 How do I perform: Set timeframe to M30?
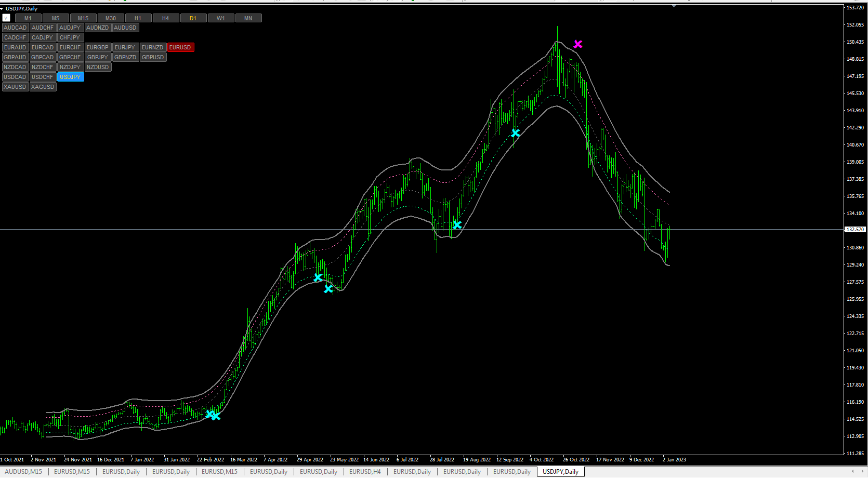[111, 18]
